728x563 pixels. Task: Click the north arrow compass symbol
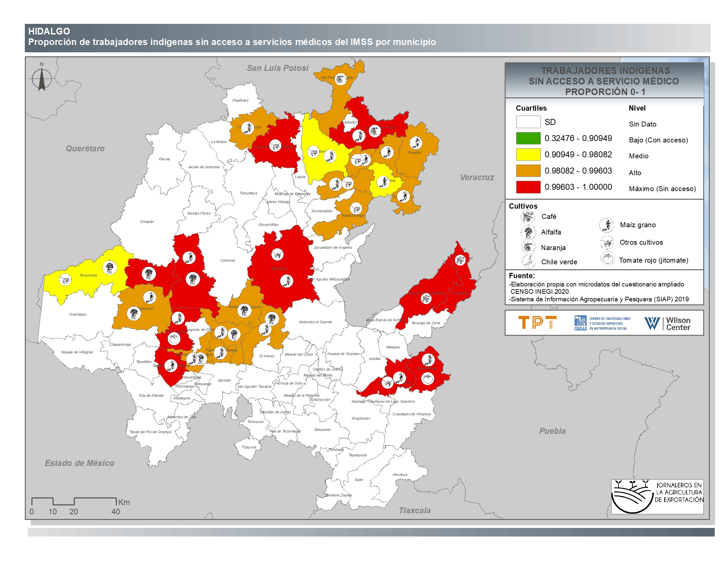click(x=42, y=78)
